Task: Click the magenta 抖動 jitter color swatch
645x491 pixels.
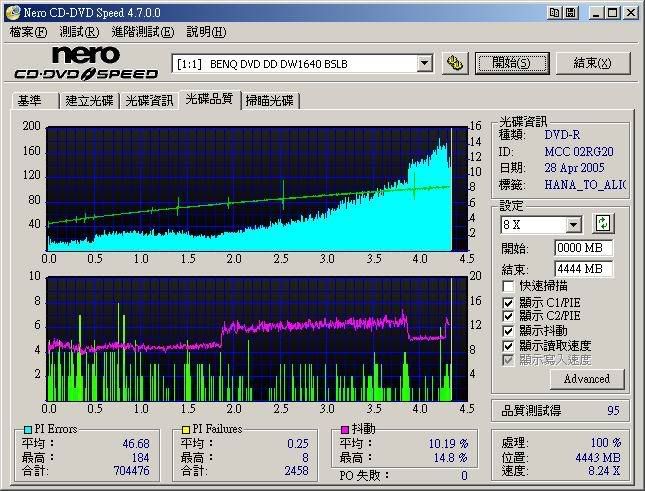Action: (345, 430)
